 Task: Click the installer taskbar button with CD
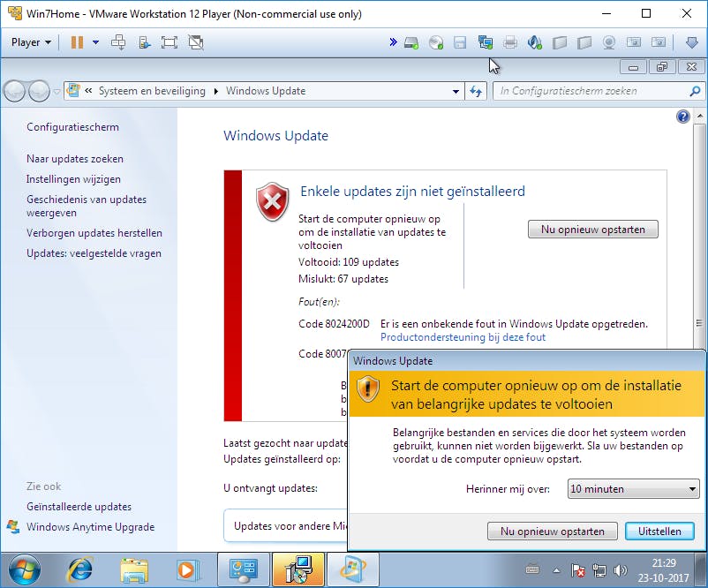tap(298, 570)
